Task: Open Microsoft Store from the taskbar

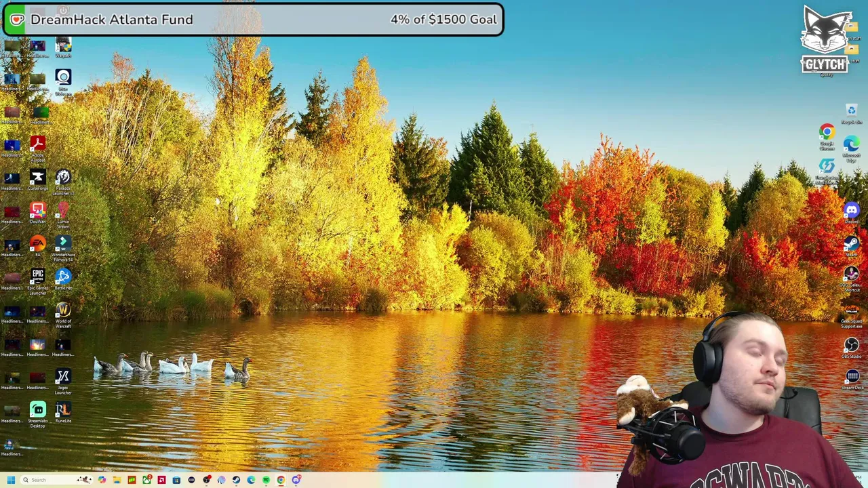Action: 176,480
